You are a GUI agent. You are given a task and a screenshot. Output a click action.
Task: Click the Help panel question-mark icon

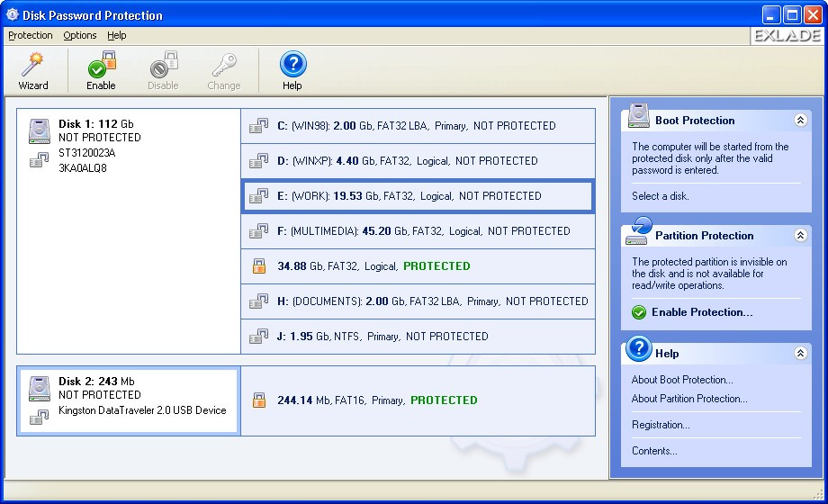(x=639, y=348)
